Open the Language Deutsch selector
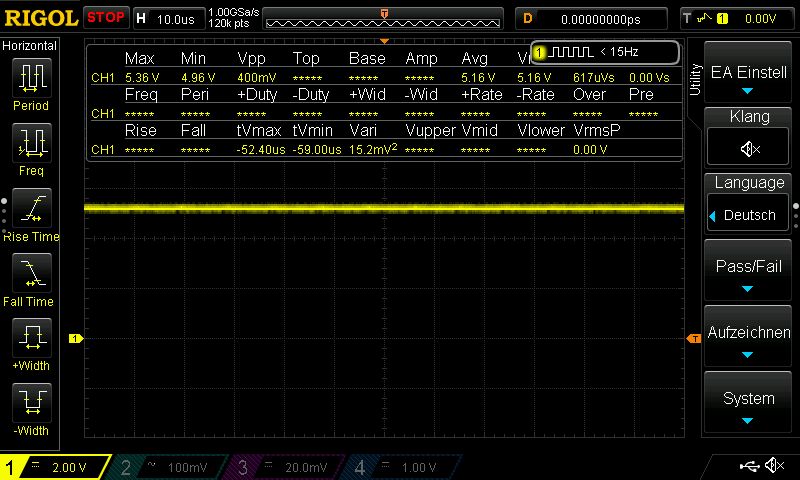Screen dimensions: 800x480 click(x=749, y=206)
